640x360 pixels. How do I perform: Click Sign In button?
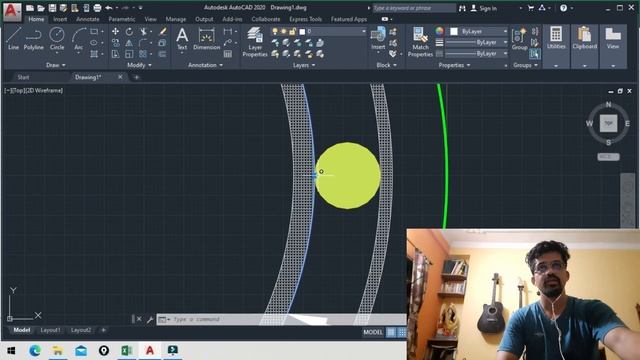pos(484,8)
